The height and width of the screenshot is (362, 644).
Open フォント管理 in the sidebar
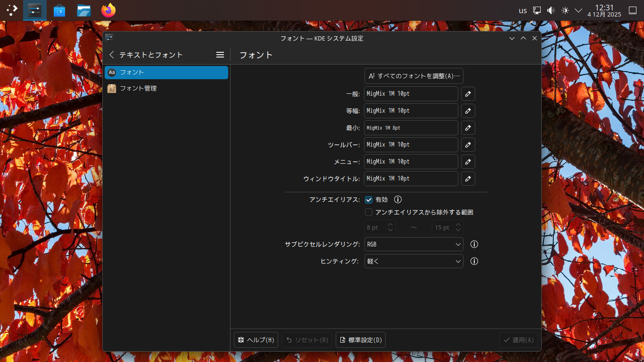166,88
